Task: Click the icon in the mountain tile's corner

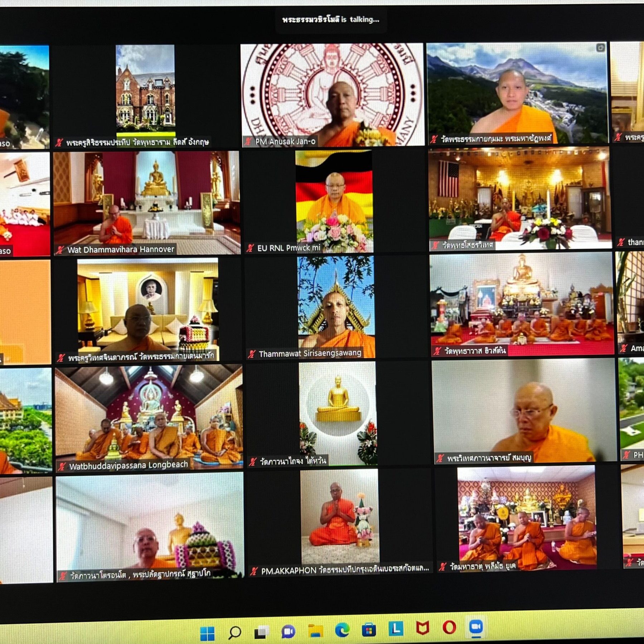Action: click(601, 48)
